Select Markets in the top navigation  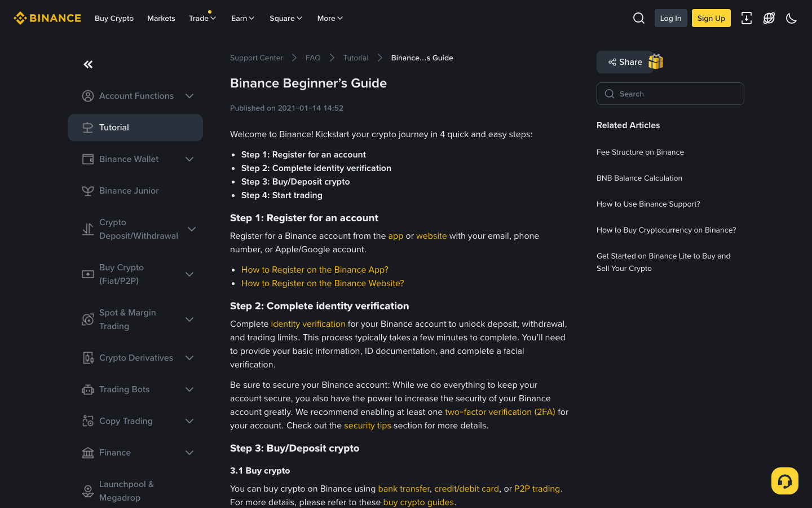point(161,18)
